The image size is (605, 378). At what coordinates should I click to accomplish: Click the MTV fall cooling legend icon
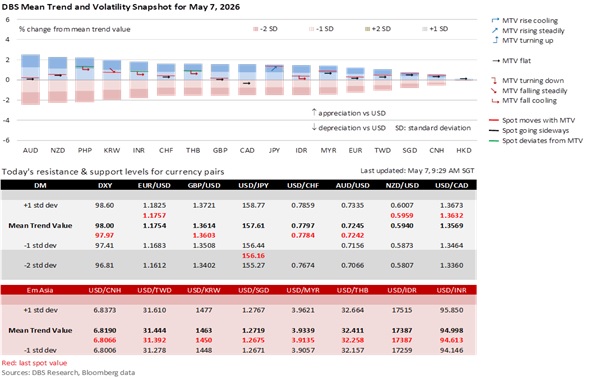(494, 101)
